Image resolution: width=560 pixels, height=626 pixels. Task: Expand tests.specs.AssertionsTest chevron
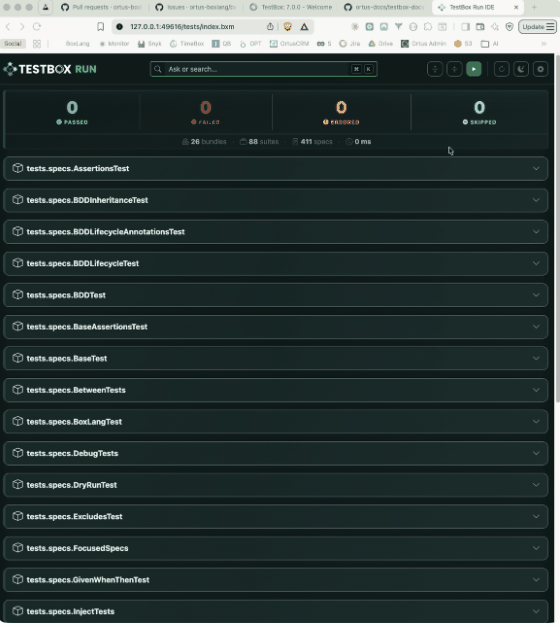point(536,168)
